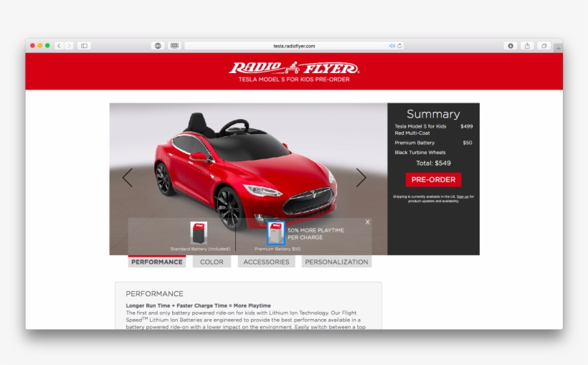Toggle the Safari sidebar button
Screen dimensions: 588x365
point(84,46)
